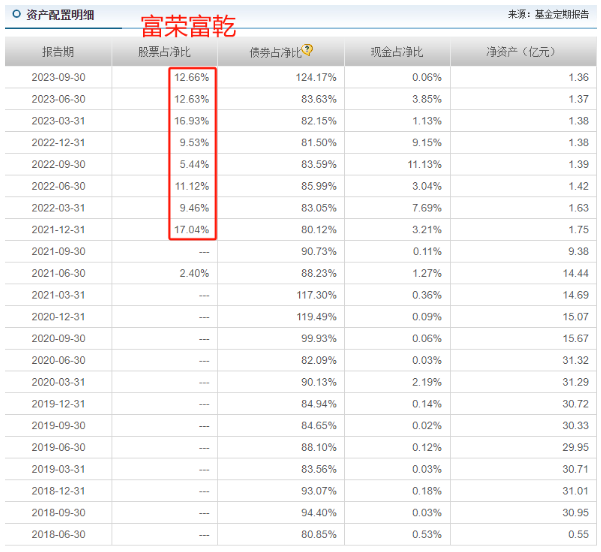This screenshot has height=552, width=601.
Task: Click the 来源：基金定期报告 source text
Action: pos(548,15)
